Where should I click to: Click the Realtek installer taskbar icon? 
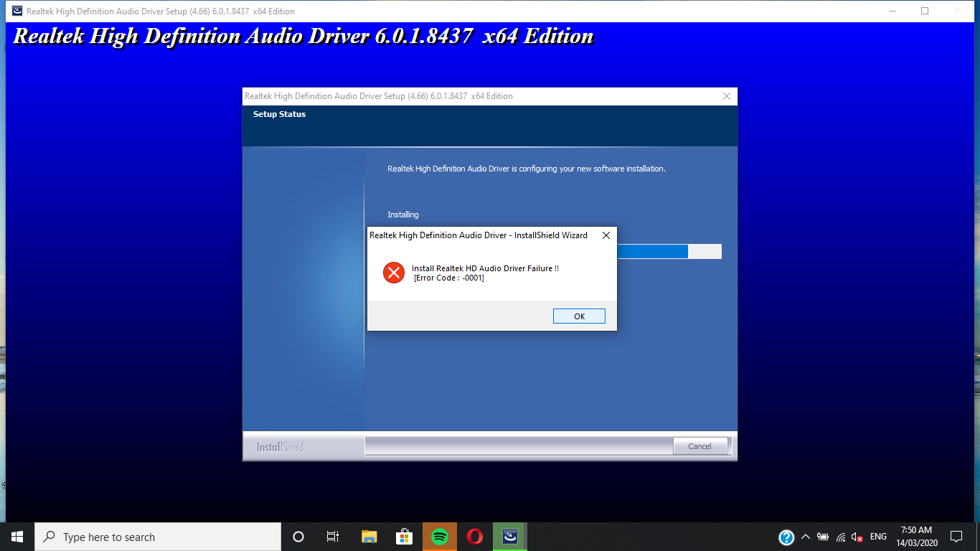(510, 537)
